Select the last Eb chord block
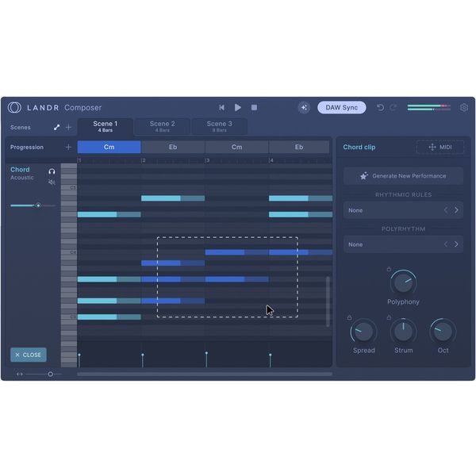 pyautogui.click(x=299, y=147)
